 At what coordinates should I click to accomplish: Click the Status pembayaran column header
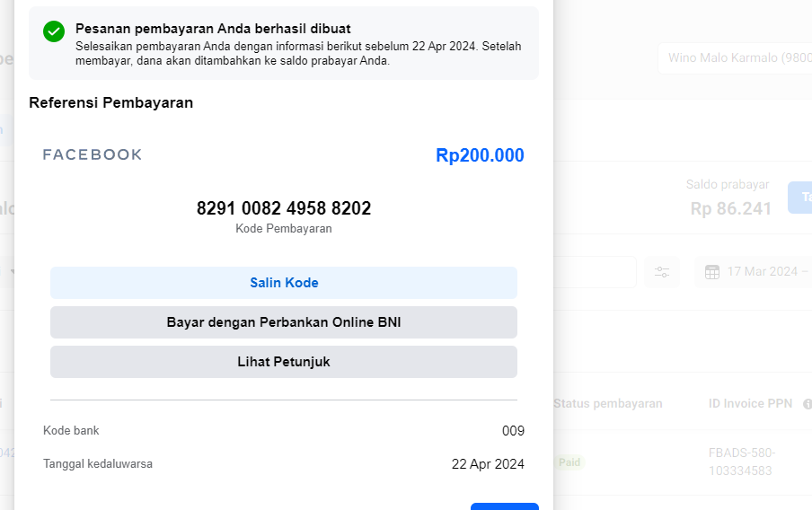coord(608,404)
